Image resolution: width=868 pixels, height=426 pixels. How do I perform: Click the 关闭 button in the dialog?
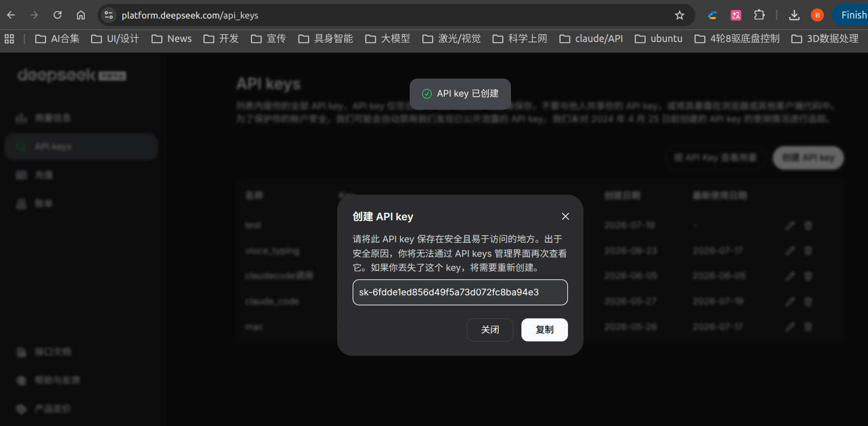pyautogui.click(x=490, y=330)
